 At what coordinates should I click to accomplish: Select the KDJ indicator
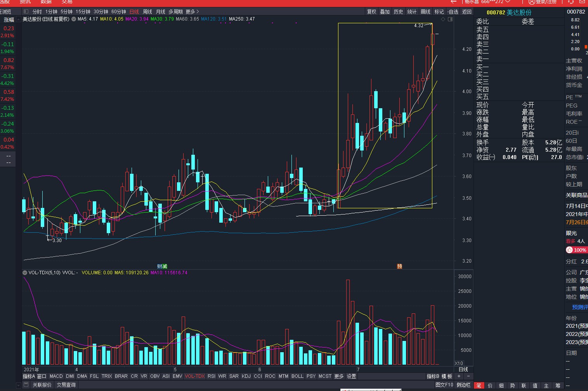(x=246, y=376)
